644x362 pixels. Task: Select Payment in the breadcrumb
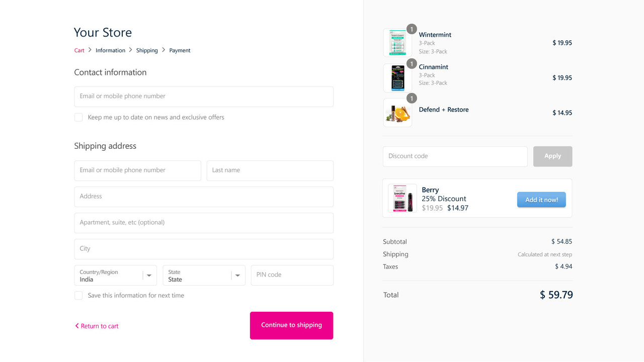pos(180,50)
